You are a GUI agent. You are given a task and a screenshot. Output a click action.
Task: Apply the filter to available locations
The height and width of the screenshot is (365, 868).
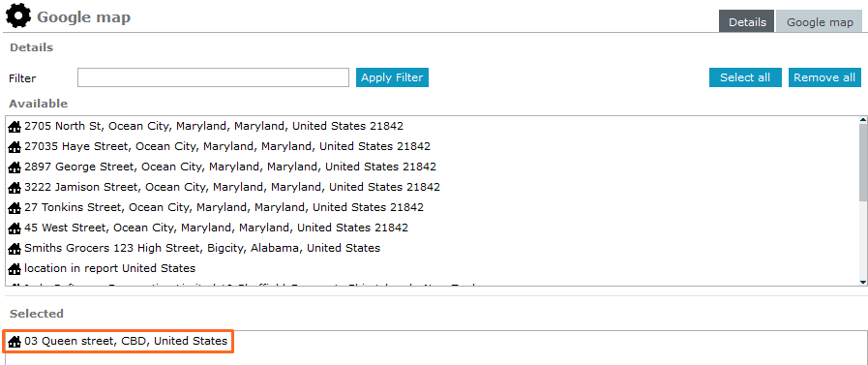(392, 77)
